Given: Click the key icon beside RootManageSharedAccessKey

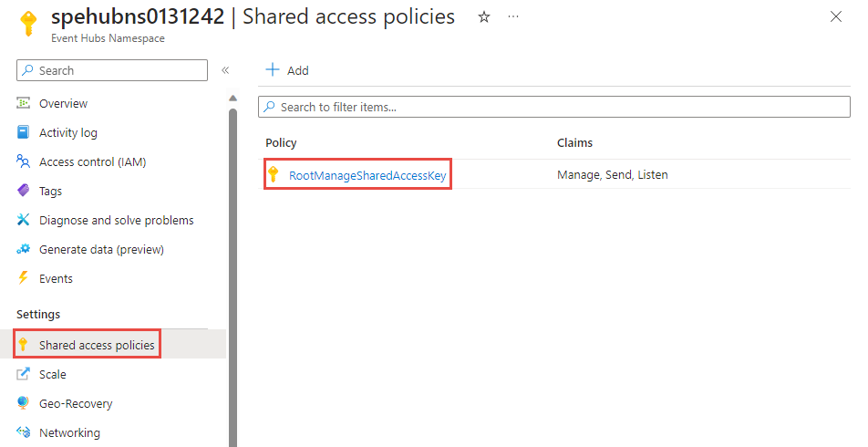Looking at the screenshot, I should (x=273, y=174).
